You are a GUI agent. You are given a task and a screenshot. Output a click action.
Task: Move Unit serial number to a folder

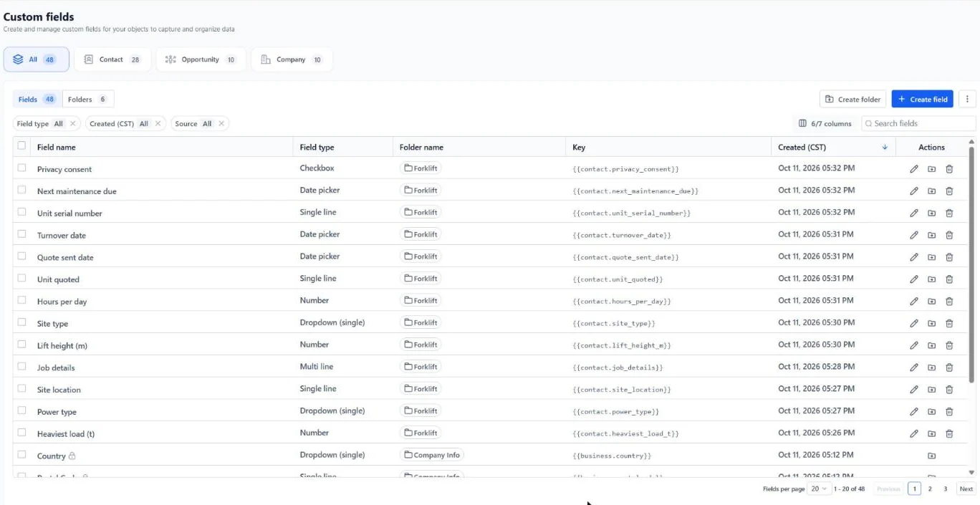coord(931,213)
